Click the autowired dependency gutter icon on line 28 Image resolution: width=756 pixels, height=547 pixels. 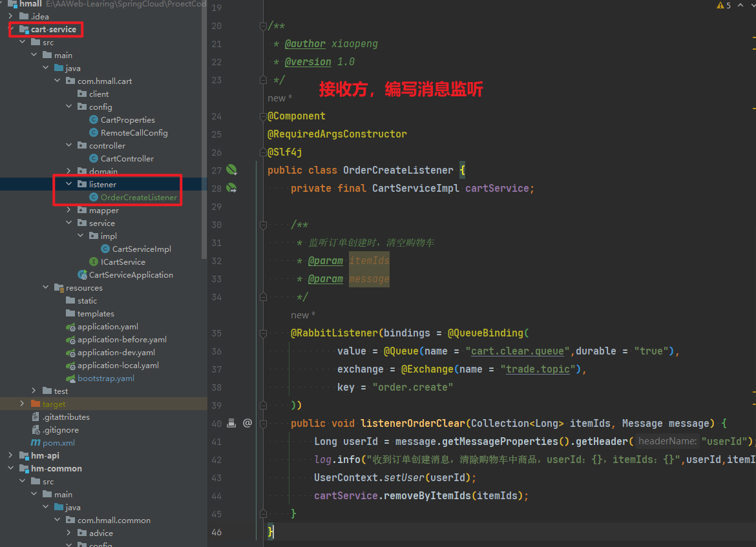pos(231,188)
